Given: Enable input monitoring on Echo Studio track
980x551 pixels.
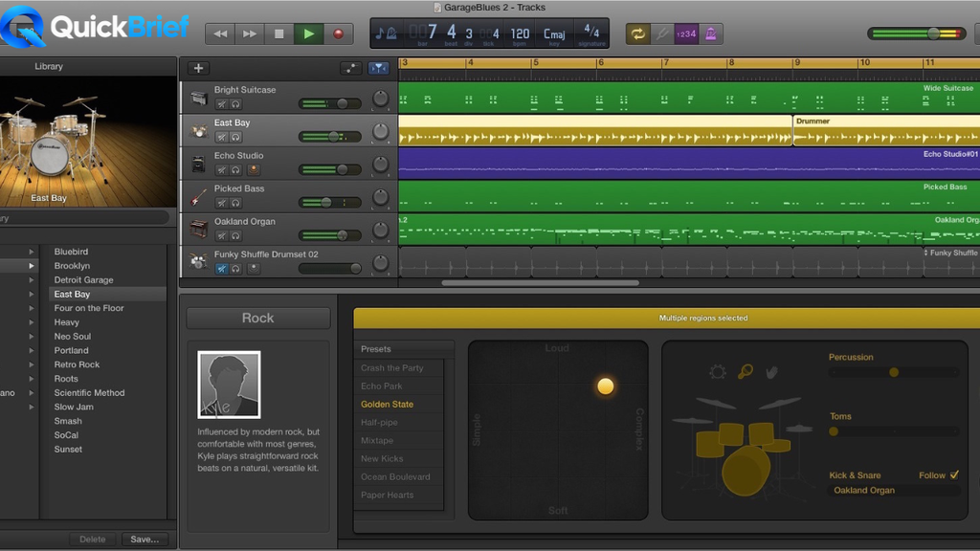Looking at the screenshot, I should pyautogui.click(x=253, y=170).
